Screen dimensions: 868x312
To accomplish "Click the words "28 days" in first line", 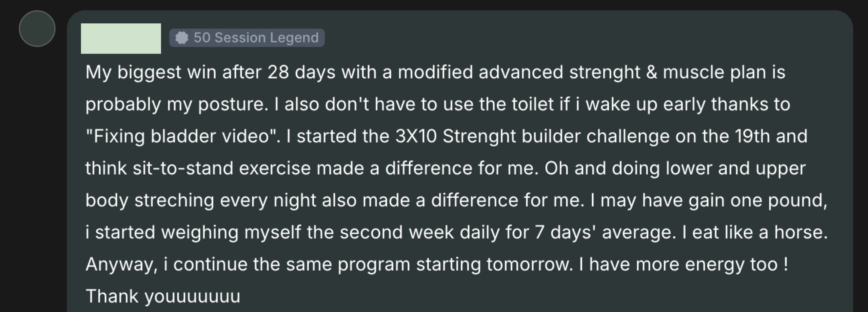I will coord(301,72).
